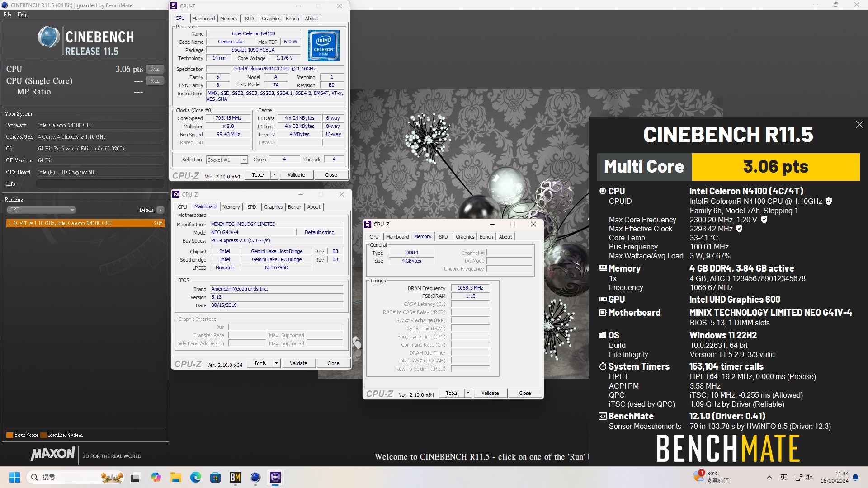Open the Ranking CPU dropdown
The width and height of the screenshot is (868, 488).
(x=41, y=210)
